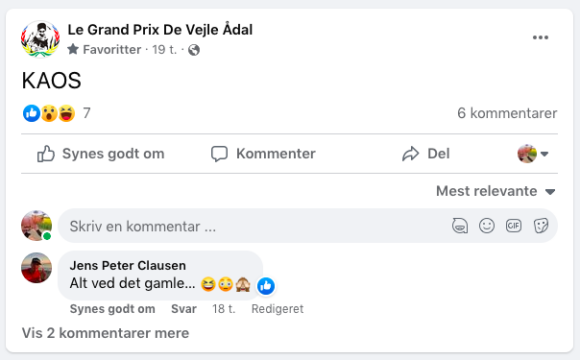Click the Wow reaction emoji on post
The width and height of the screenshot is (580, 360).
point(49,113)
